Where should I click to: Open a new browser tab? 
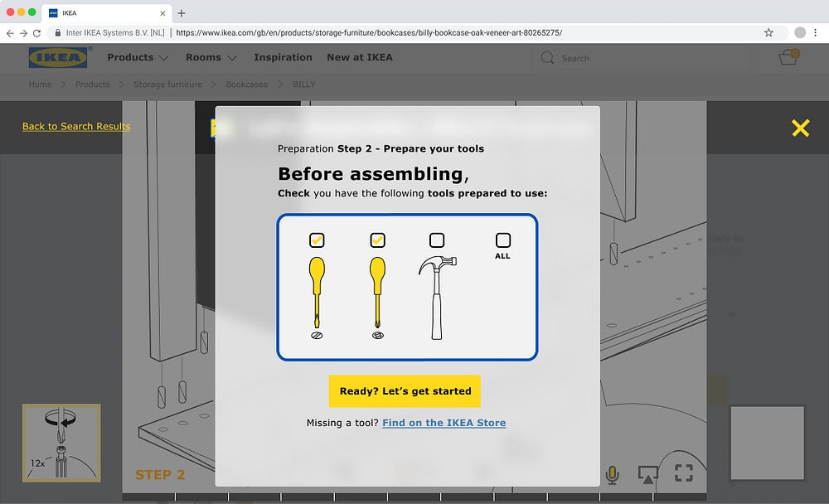pos(182,13)
